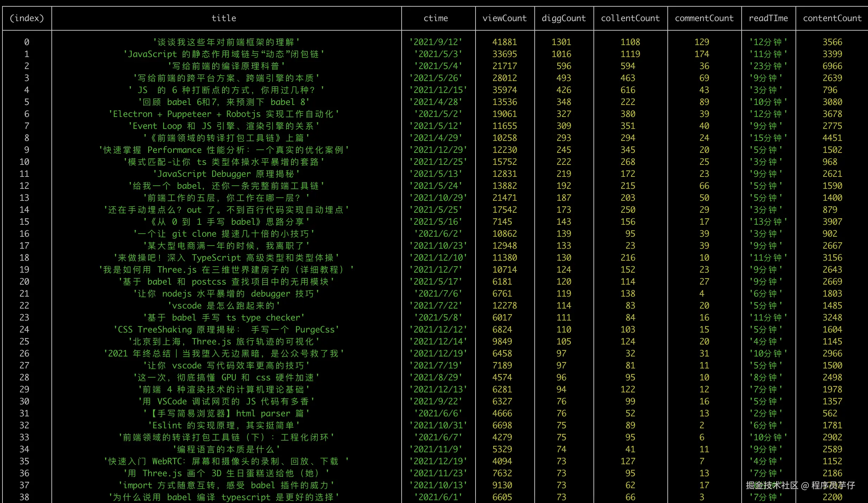Click the title 'JavaScript Debugger 原理揭秘'
The image size is (868, 503).
point(226,174)
